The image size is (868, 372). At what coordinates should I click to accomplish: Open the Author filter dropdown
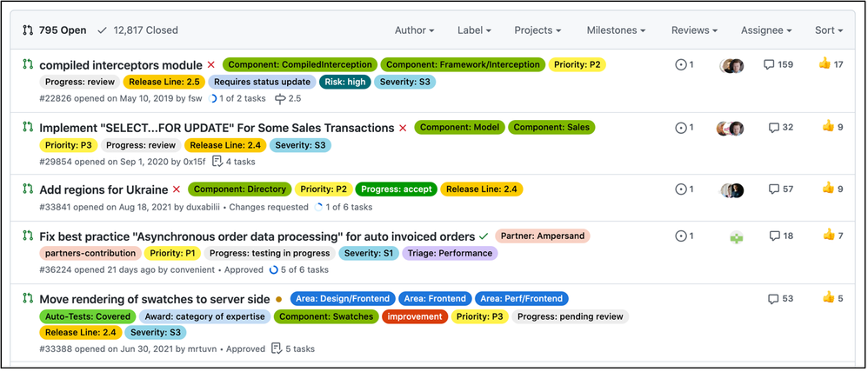[414, 30]
